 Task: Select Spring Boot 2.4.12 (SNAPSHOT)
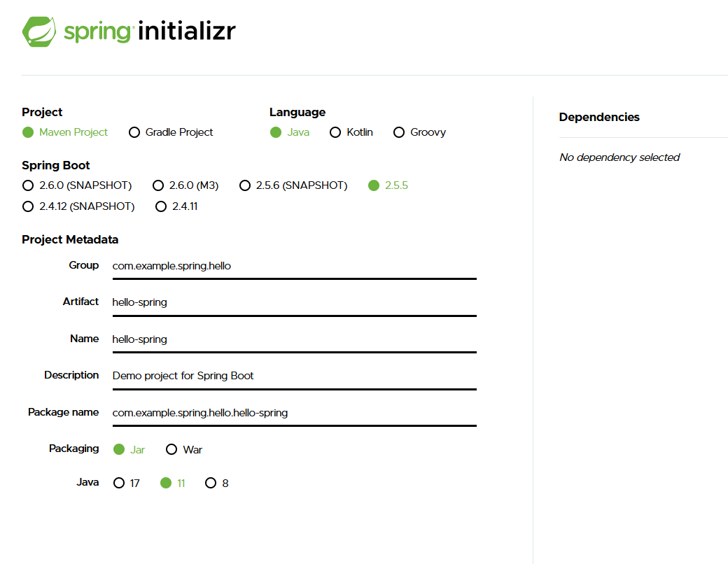[28, 206]
